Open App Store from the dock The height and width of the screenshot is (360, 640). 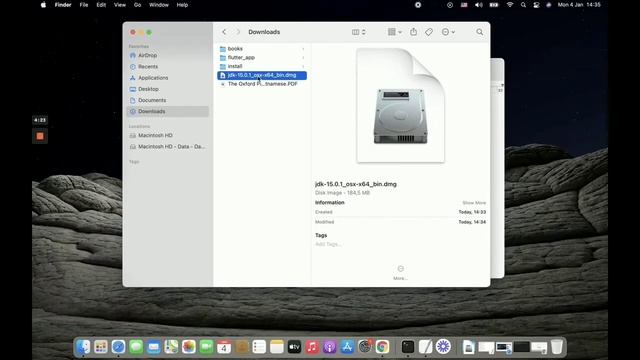(347, 347)
